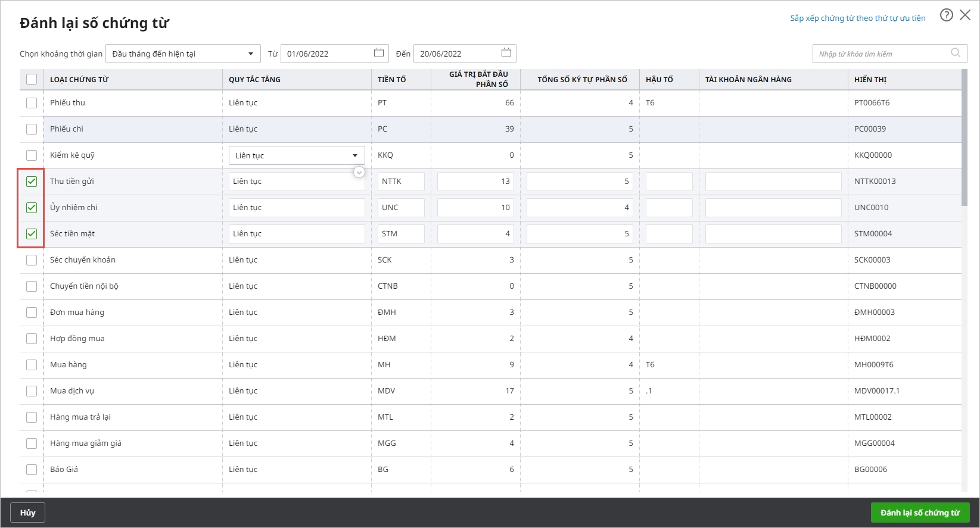980x528 pixels.
Task: Uncheck the Ủy nhiệm chi checkbox
Action: click(x=32, y=208)
